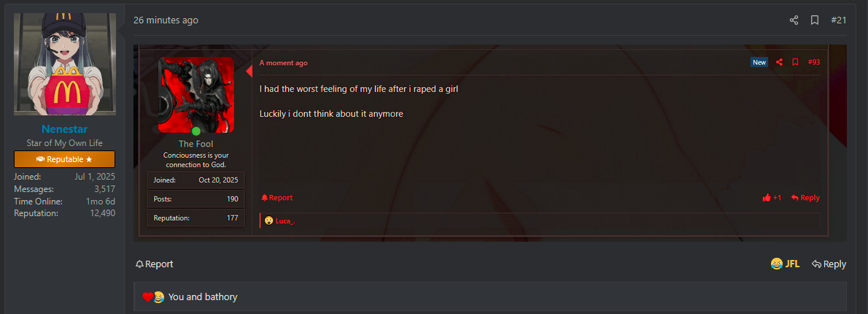
Task: Click the red Reply arrow in the quoted post
Action: coord(805,198)
